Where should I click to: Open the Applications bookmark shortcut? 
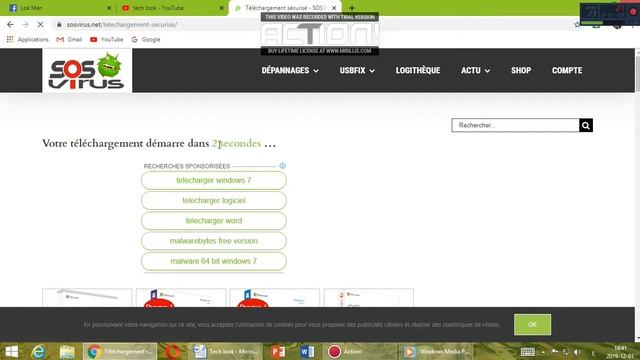tap(27, 40)
